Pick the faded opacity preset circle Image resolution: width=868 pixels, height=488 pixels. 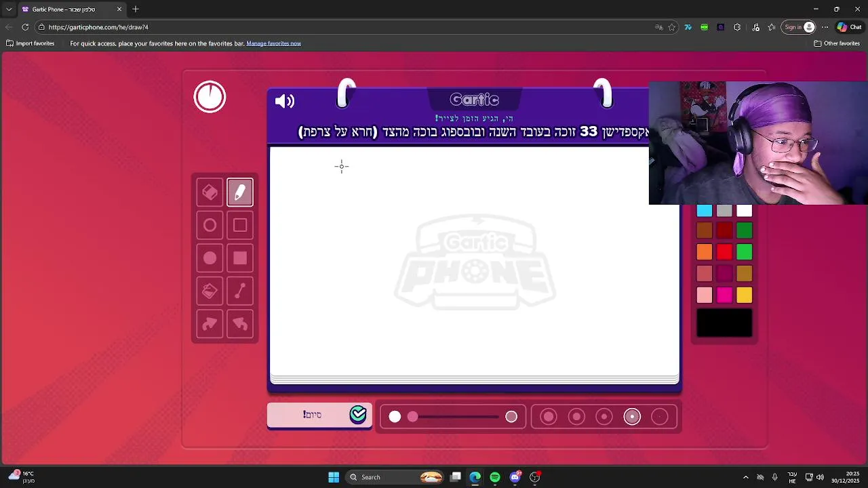tap(511, 417)
